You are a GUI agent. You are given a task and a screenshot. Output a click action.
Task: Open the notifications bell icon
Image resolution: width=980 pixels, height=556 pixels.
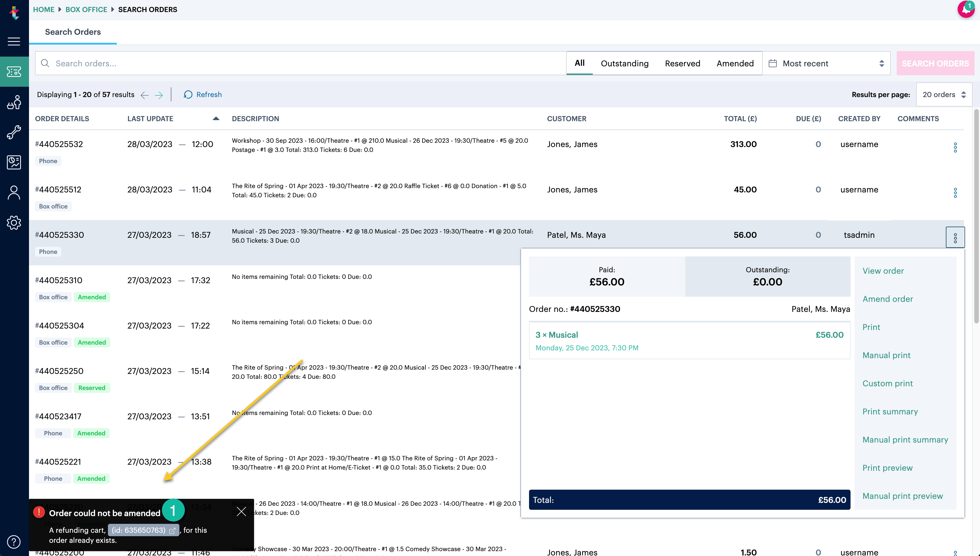966,9
